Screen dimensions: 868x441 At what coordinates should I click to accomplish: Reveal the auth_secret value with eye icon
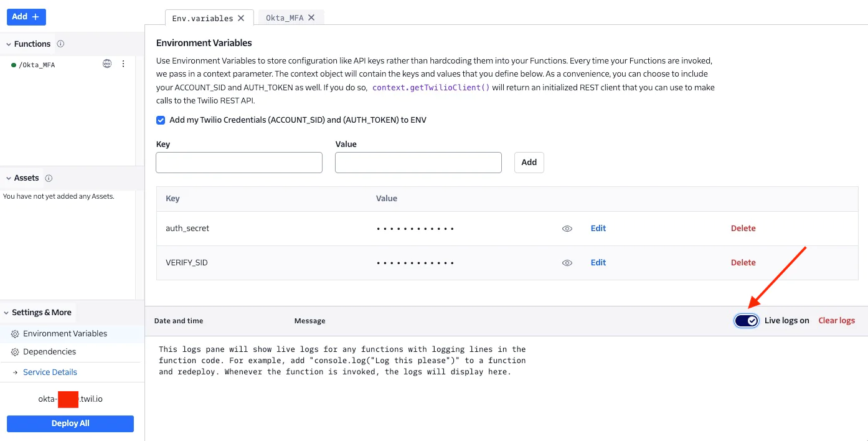(567, 229)
